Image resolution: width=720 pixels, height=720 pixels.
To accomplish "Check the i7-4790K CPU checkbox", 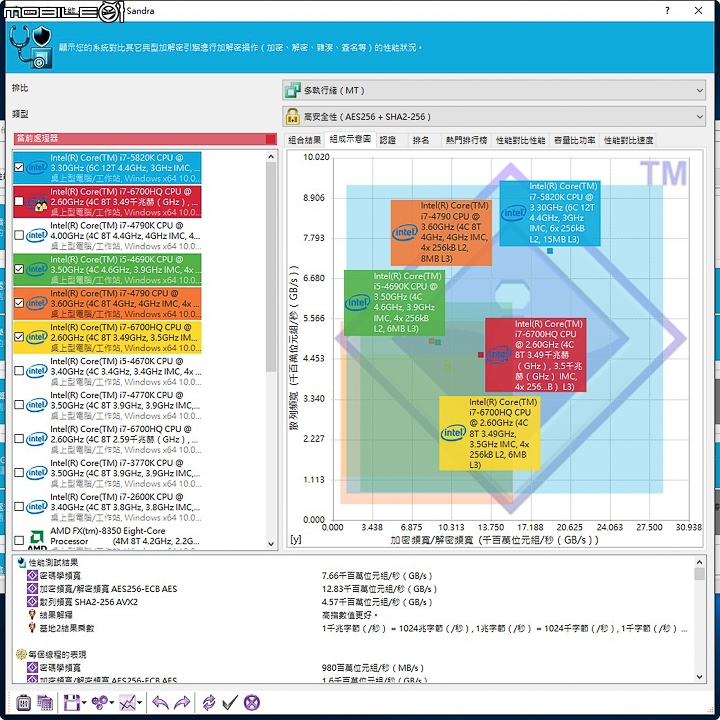I will click(19, 235).
